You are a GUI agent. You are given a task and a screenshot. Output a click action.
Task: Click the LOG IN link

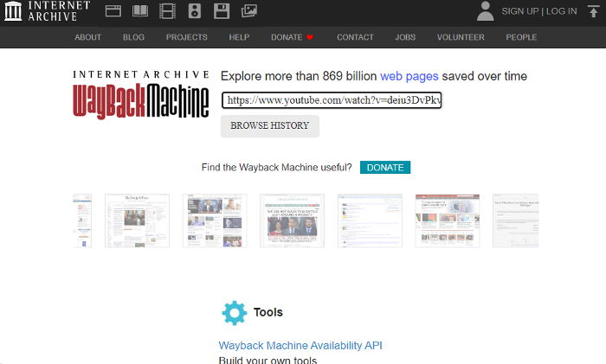coord(561,11)
